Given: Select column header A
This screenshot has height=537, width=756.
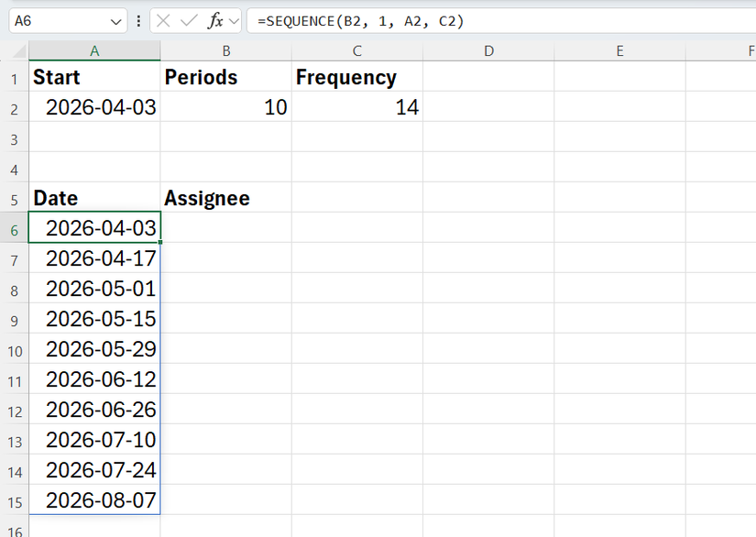Looking at the screenshot, I should coord(94,49).
